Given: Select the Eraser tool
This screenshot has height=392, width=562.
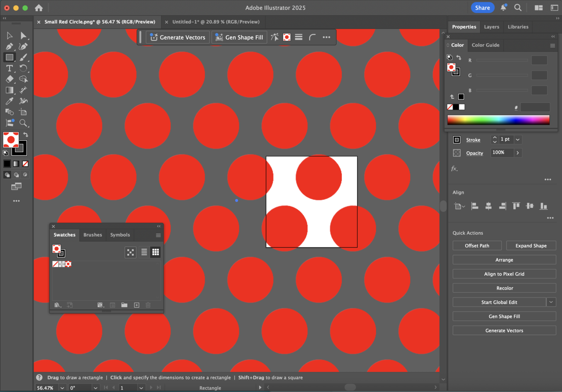Looking at the screenshot, I should pos(9,79).
